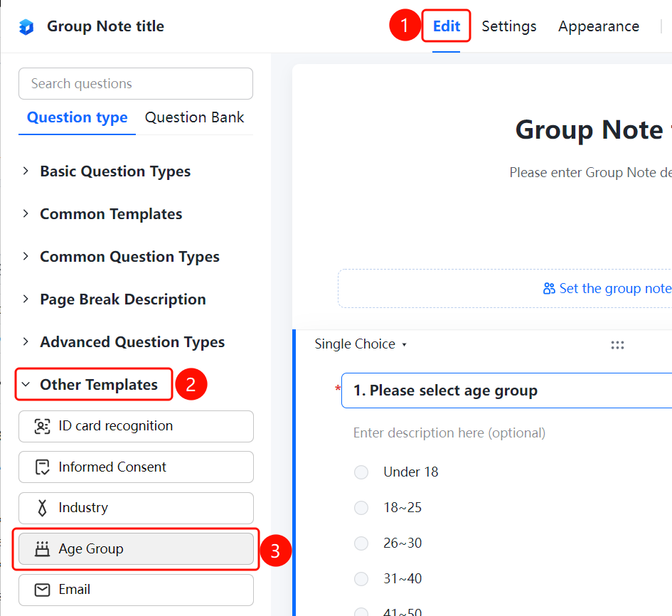The height and width of the screenshot is (616, 672).
Task: Add an Informed Consent question
Action: tap(136, 467)
